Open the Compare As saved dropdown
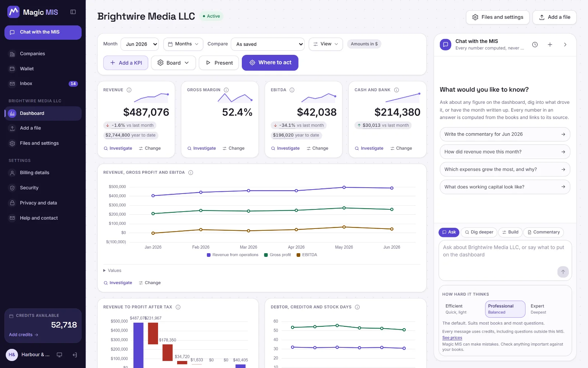Screen dimensions: 588x368 [268, 44]
